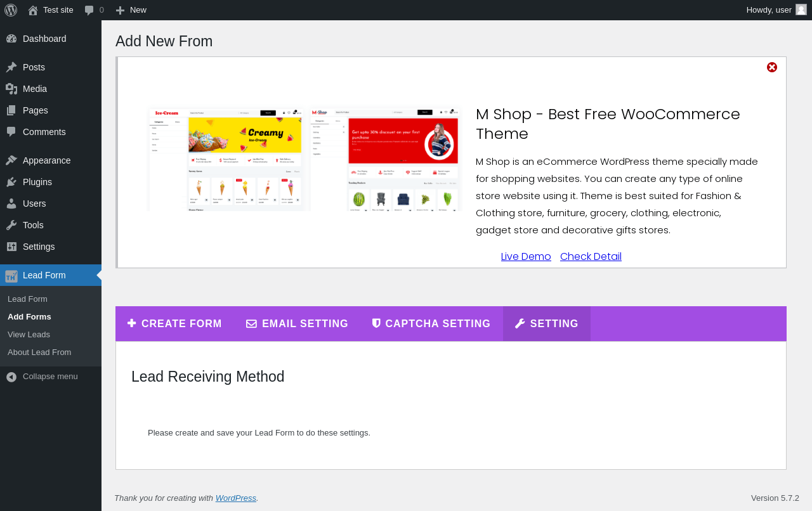The height and width of the screenshot is (511, 812).
Task: Click the Plugins plug icon
Action: 11,182
